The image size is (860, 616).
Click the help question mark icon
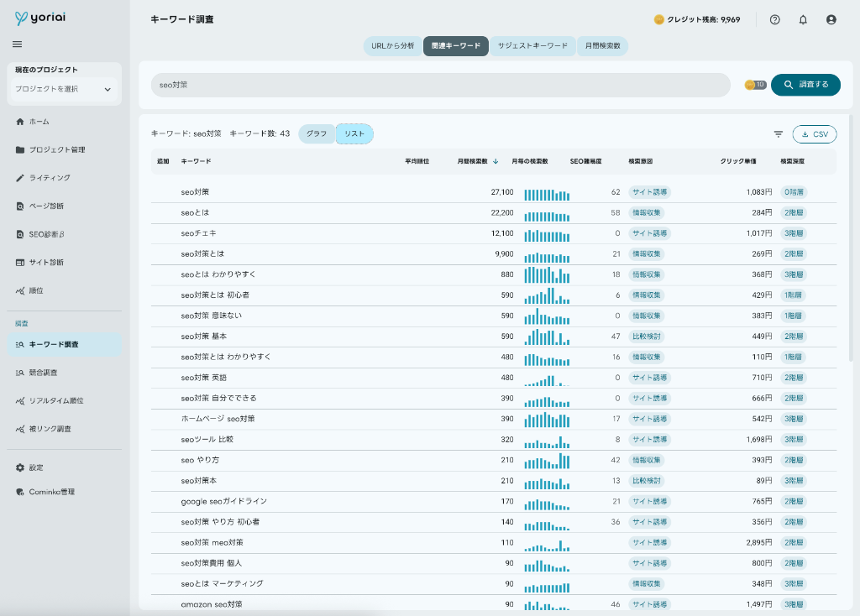pos(774,19)
